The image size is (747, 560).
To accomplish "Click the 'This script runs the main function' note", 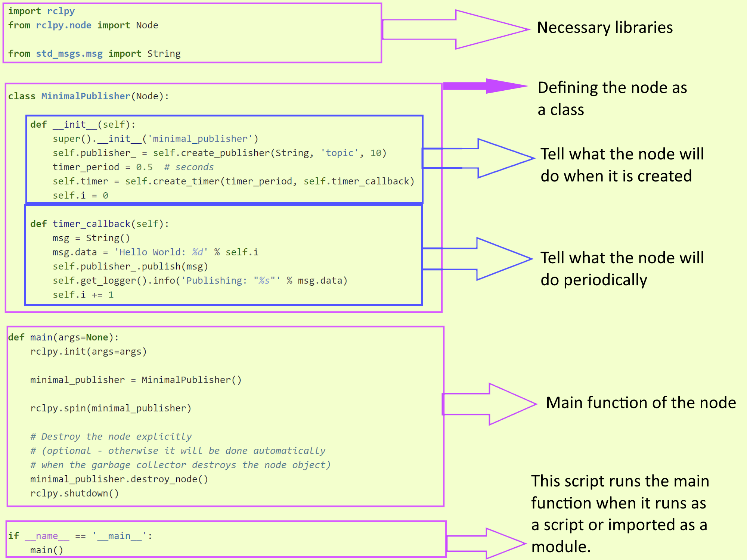I will point(620,514).
